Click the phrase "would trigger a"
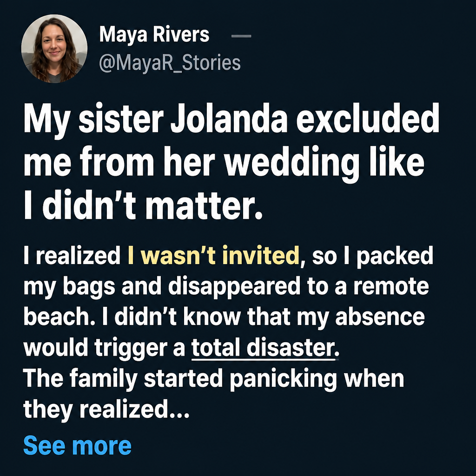 point(105,348)
